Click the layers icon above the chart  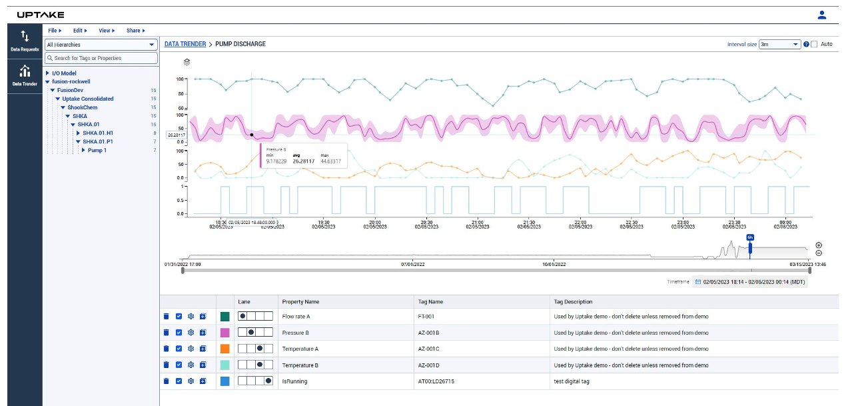[x=187, y=62]
